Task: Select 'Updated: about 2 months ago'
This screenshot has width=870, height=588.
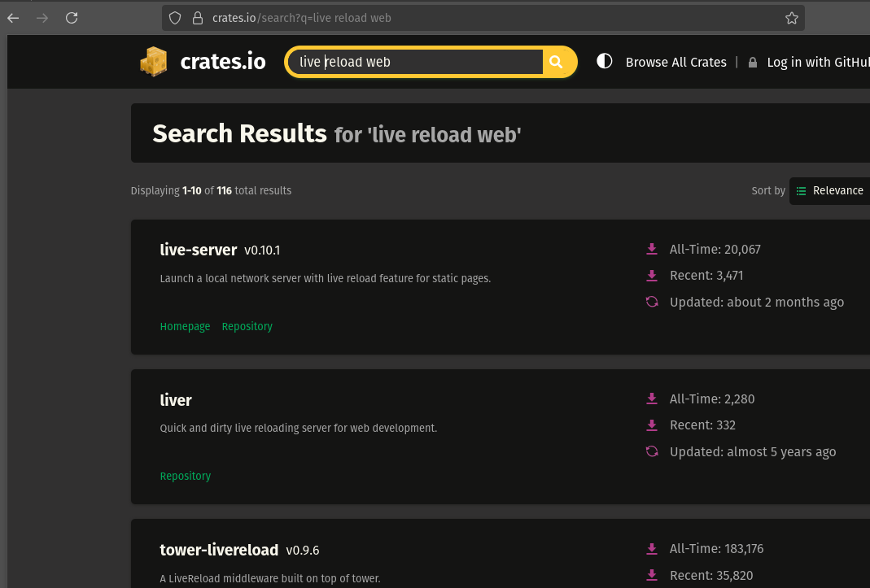Action: (x=757, y=302)
